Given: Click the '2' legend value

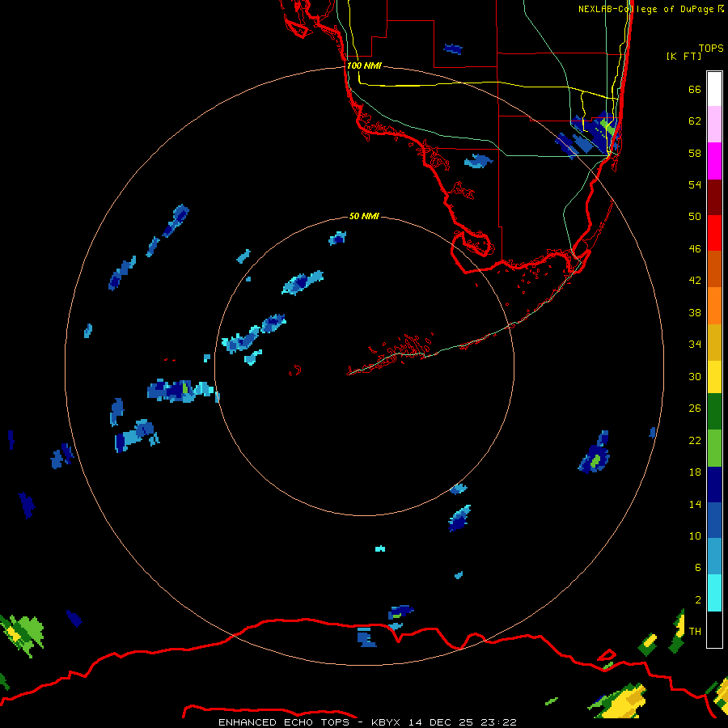Looking at the screenshot, I should pos(697,600).
